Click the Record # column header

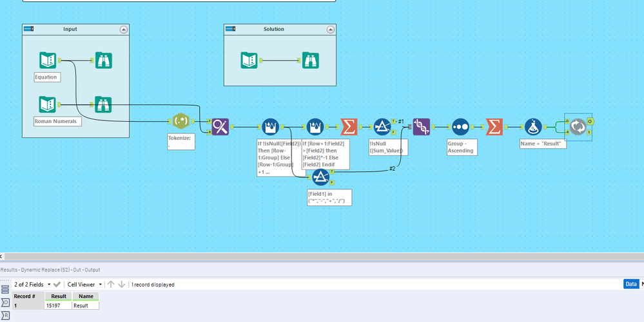point(28,296)
